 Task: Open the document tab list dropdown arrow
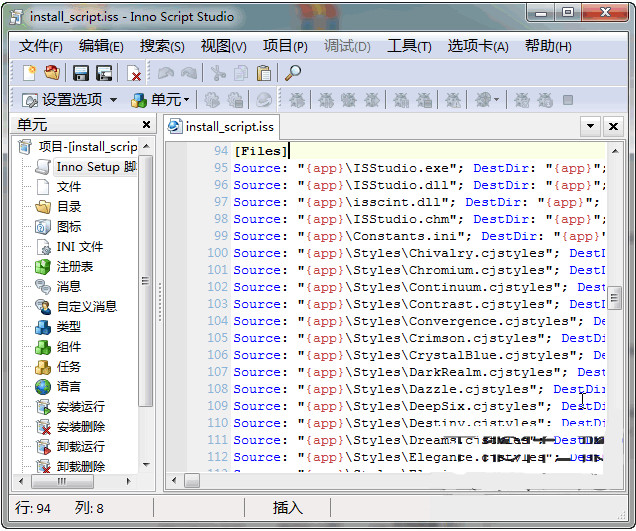pyautogui.click(x=590, y=126)
